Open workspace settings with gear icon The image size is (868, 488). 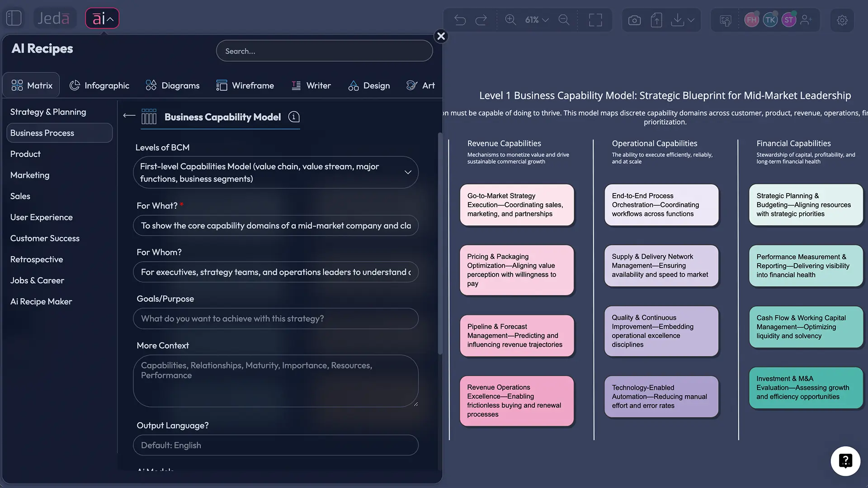842,20
